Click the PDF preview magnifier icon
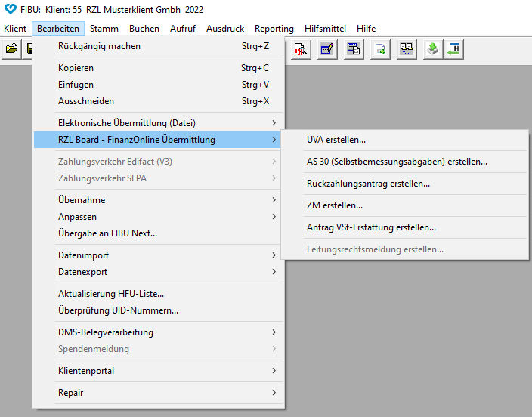532x417 pixels. (x=300, y=49)
